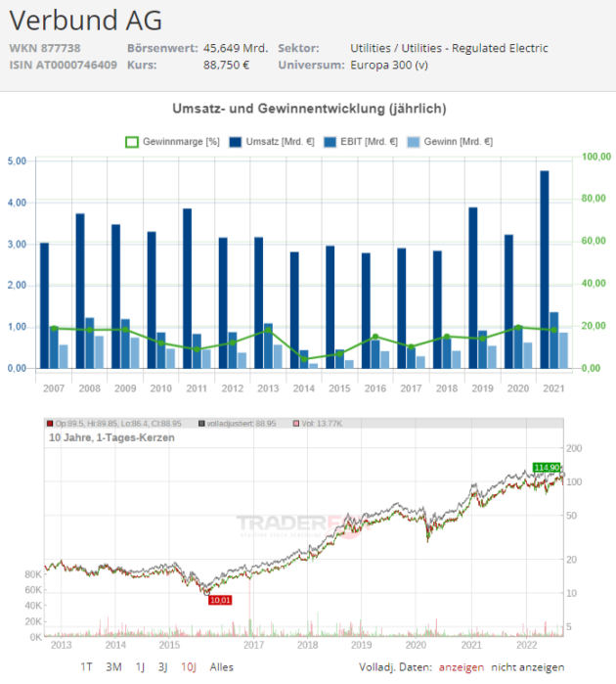The image size is (616, 684).
Task: Click the 2011 Umsatz bar
Action: [187, 289]
